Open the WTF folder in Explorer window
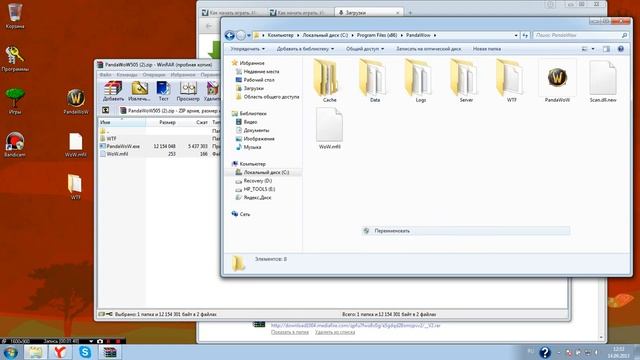The width and height of the screenshot is (640, 360). pos(511,81)
